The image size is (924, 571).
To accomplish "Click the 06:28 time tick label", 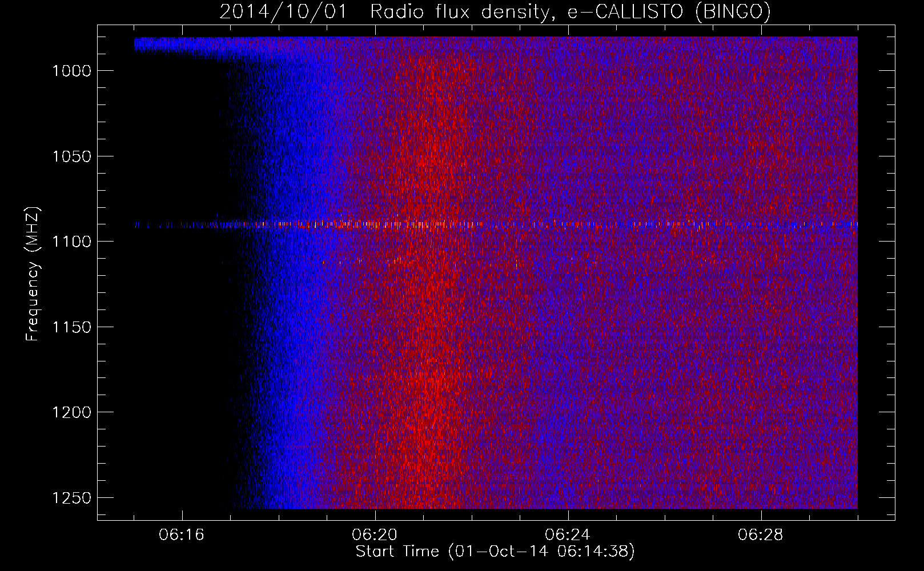I will pos(761,535).
